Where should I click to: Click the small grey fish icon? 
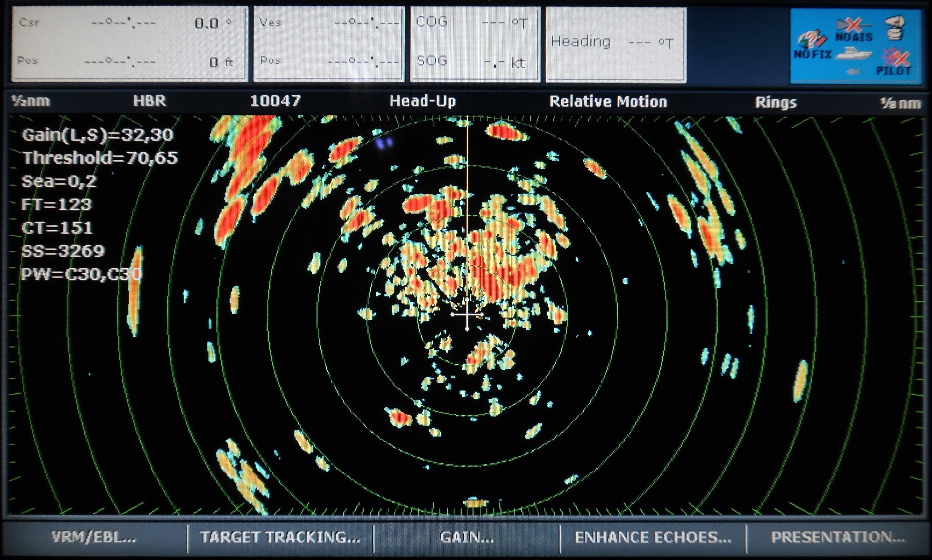[x=853, y=72]
